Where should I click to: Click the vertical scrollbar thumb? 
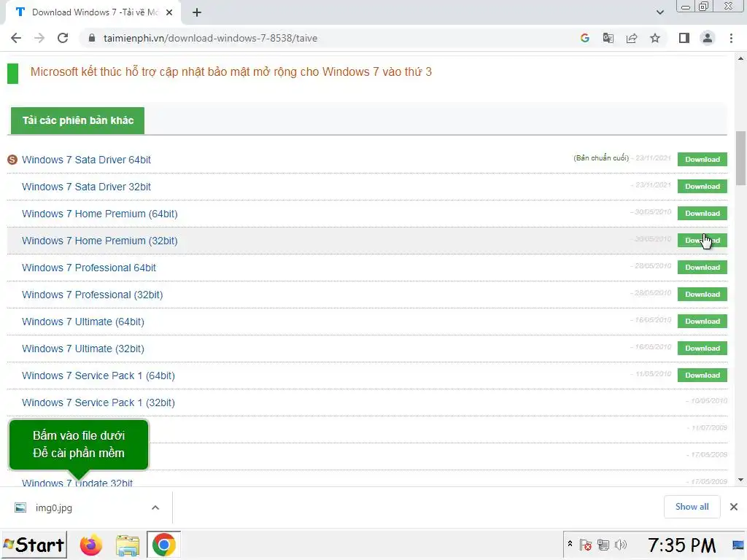point(740,157)
